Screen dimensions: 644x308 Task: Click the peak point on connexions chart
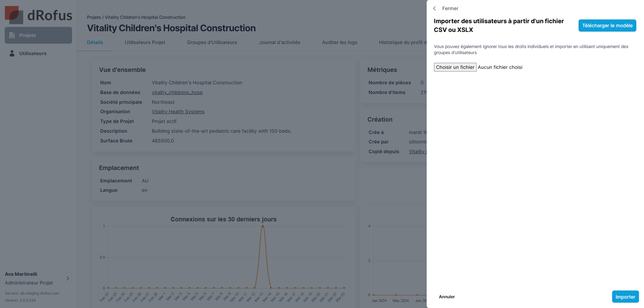(x=263, y=226)
